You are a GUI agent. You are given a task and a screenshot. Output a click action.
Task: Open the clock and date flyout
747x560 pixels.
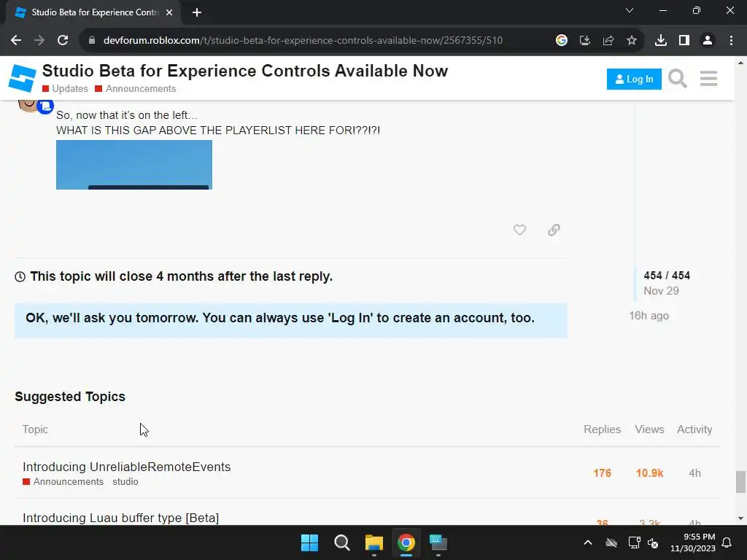click(693, 542)
